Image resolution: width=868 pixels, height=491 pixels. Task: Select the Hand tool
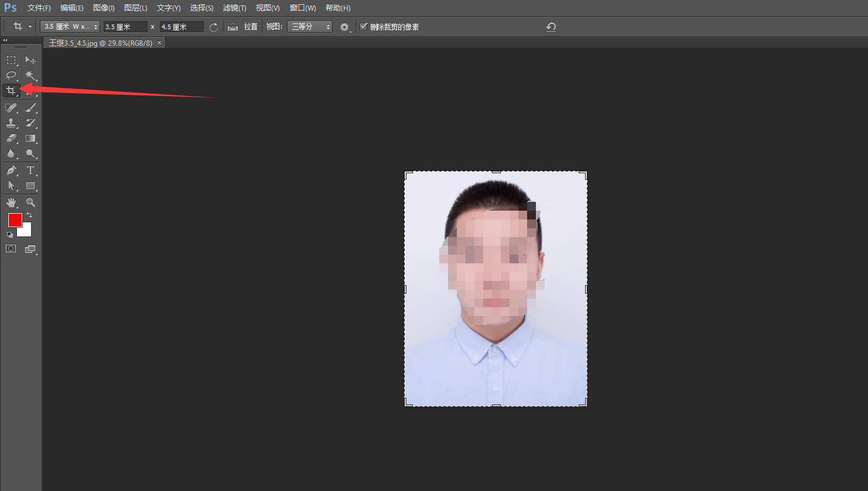pos(11,202)
